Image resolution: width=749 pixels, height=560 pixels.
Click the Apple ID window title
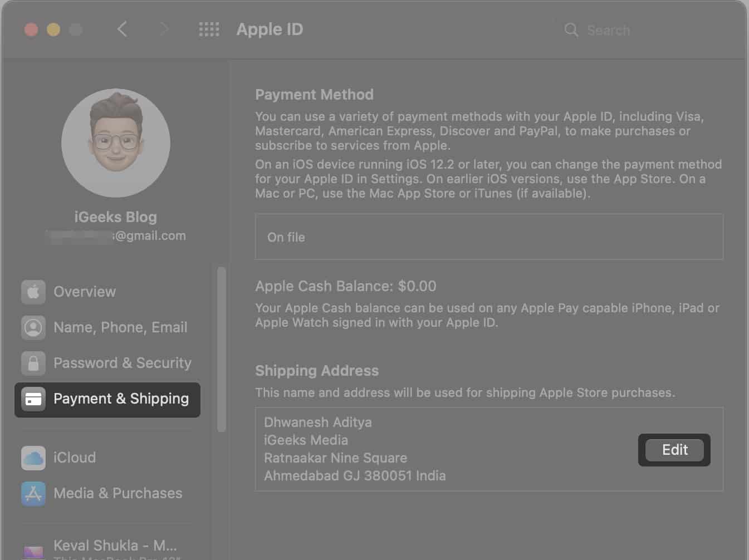click(270, 30)
